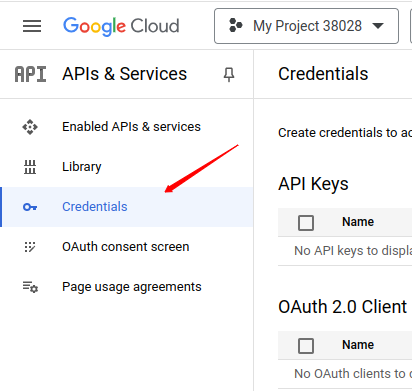The height and width of the screenshot is (391, 412).
Task: Click the project dropdown arrow
Action: [378, 26]
